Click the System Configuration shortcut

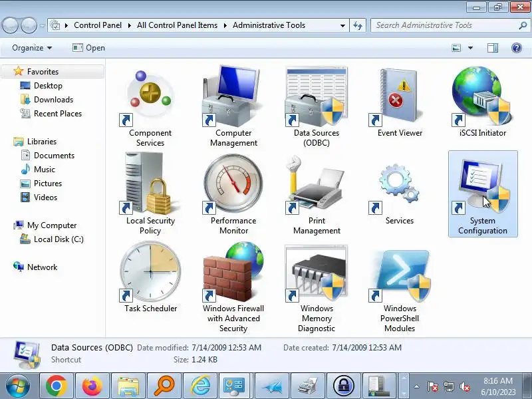(483, 194)
